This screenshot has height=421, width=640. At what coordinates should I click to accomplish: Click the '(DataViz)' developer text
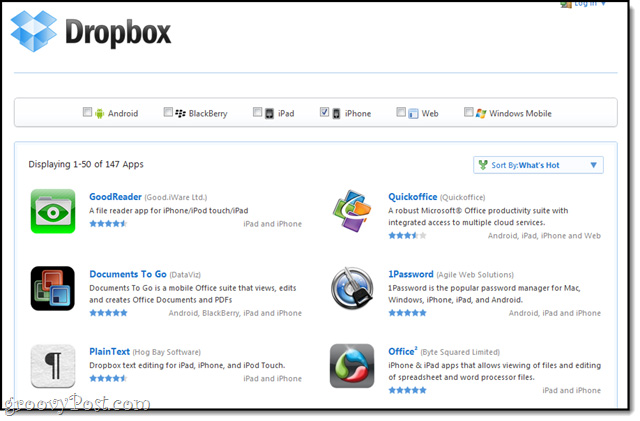pyautogui.click(x=185, y=275)
